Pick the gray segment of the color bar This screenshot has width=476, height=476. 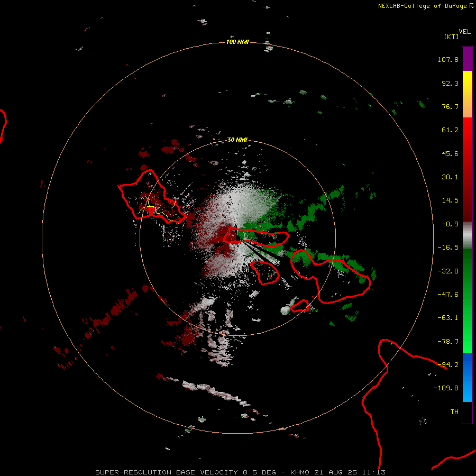(x=467, y=235)
